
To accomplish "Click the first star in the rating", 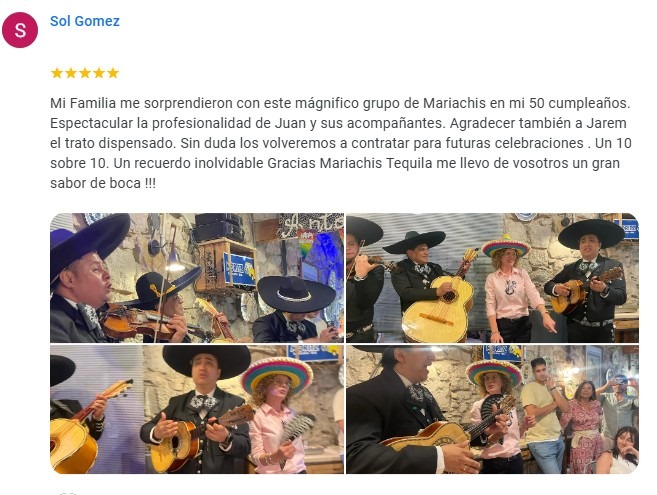I will point(57,73).
